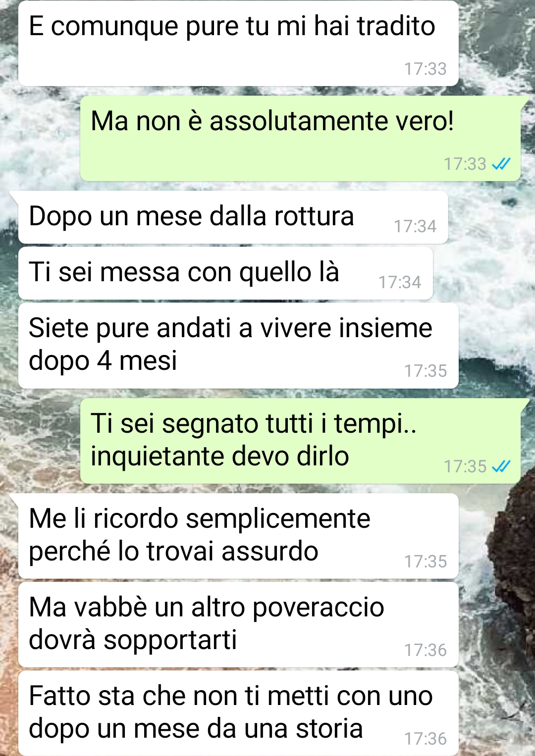Tap the message "Dopo un mese dalla rottura"
Viewport: 535px width, 756px height.
point(233,217)
